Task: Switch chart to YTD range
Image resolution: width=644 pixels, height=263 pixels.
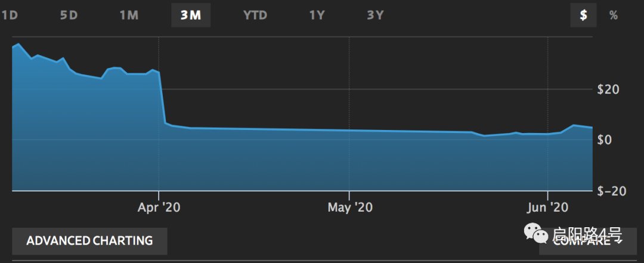Action: click(x=255, y=16)
